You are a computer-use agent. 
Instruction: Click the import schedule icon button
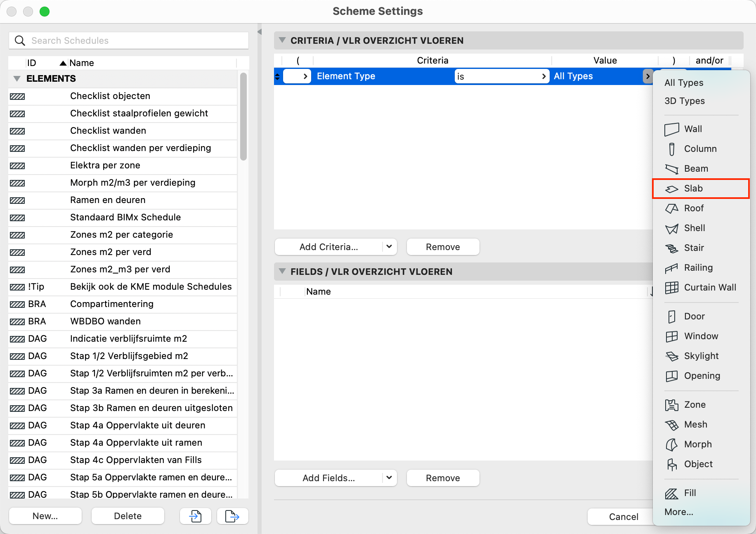[196, 516]
